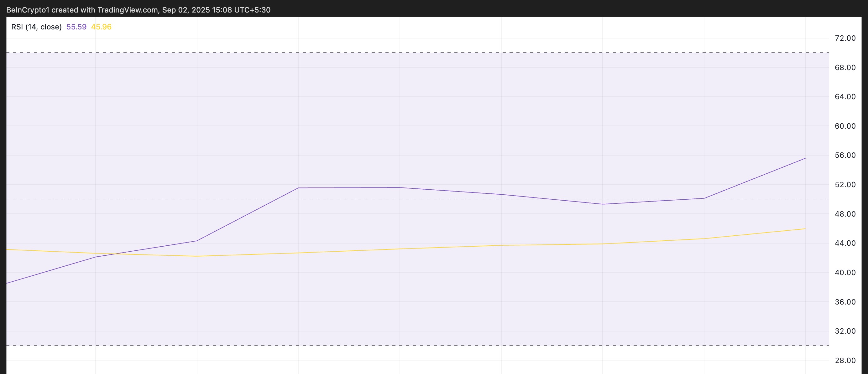Click the 32.00 axis label

[x=845, y=331]
